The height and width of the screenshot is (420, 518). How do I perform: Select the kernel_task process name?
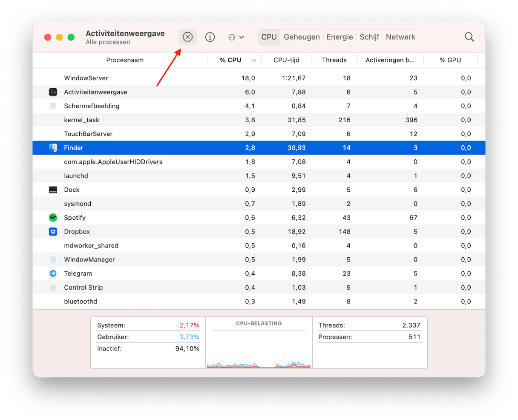coord(82,120)
